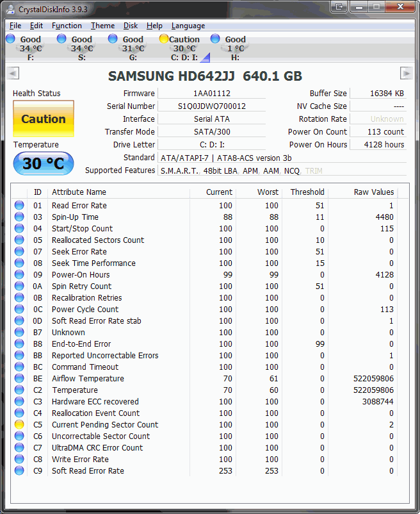The image size is (420, 514).
Task: Click the extra title bar window button left of minimize
Action: (x=339, y=6)
